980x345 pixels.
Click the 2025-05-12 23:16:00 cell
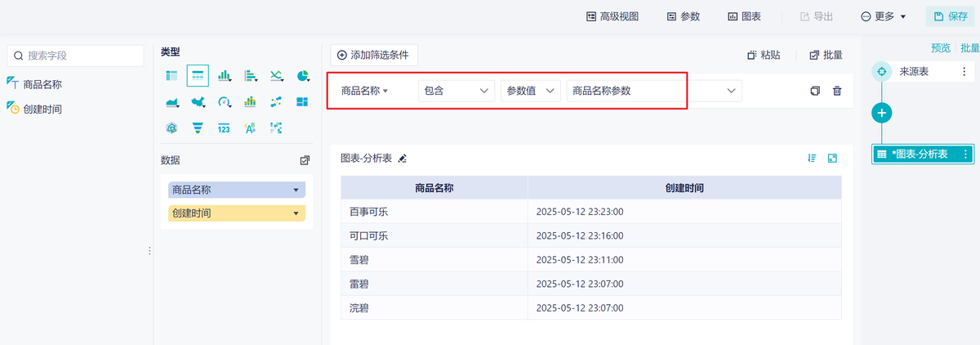tap(684, 235)
